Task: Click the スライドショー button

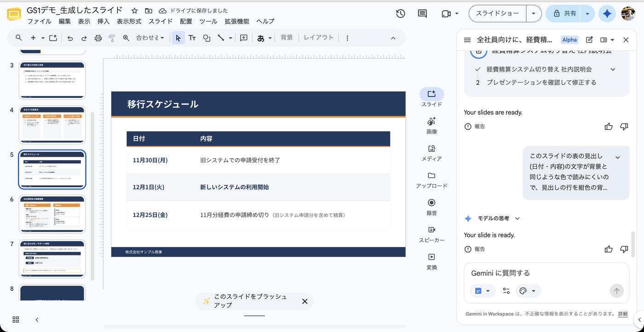Action: [497, 14]
